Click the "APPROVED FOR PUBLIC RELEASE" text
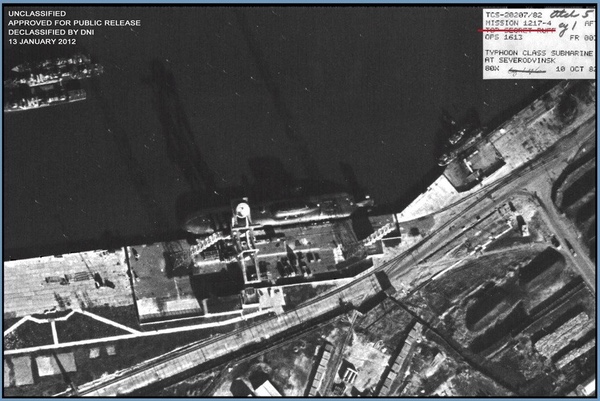600x401 pixels. tap(73, 22)
